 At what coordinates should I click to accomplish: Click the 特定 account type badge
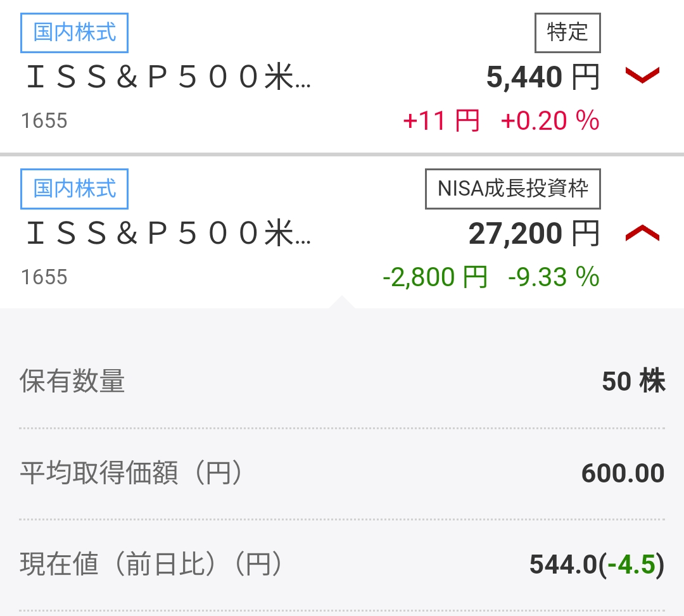(567, 33)
